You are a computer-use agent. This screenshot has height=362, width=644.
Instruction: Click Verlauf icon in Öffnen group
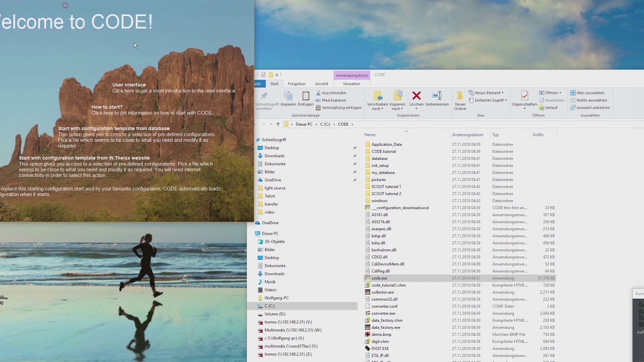542,108
